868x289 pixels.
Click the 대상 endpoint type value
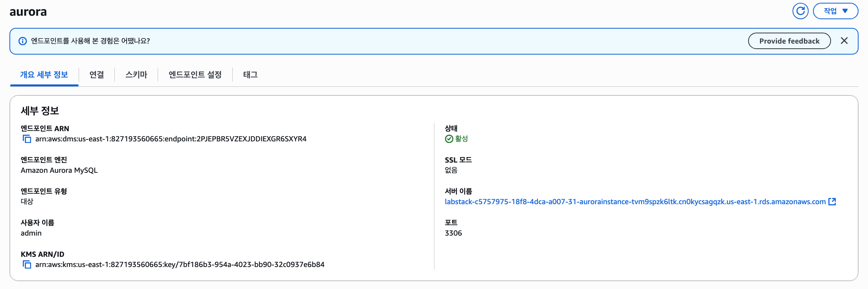(x=27, y=201)
